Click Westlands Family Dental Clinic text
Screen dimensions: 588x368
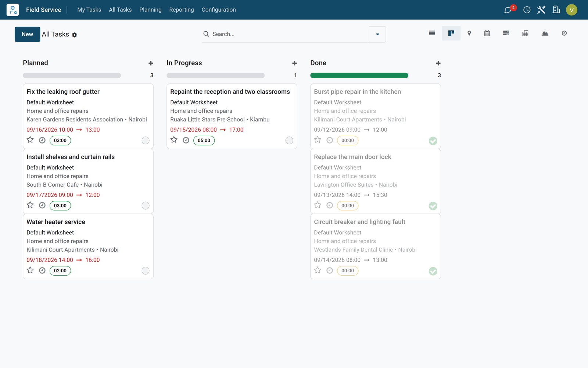[353, 250]
